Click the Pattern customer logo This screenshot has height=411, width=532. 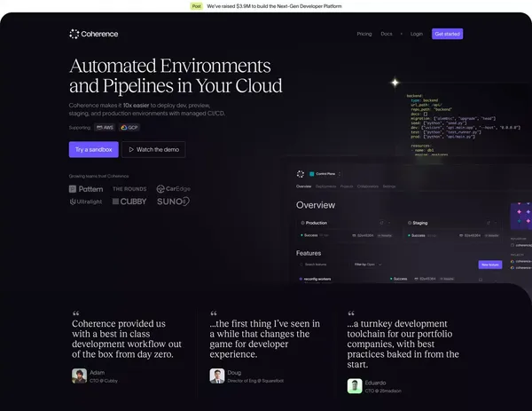tap(86, 189)
